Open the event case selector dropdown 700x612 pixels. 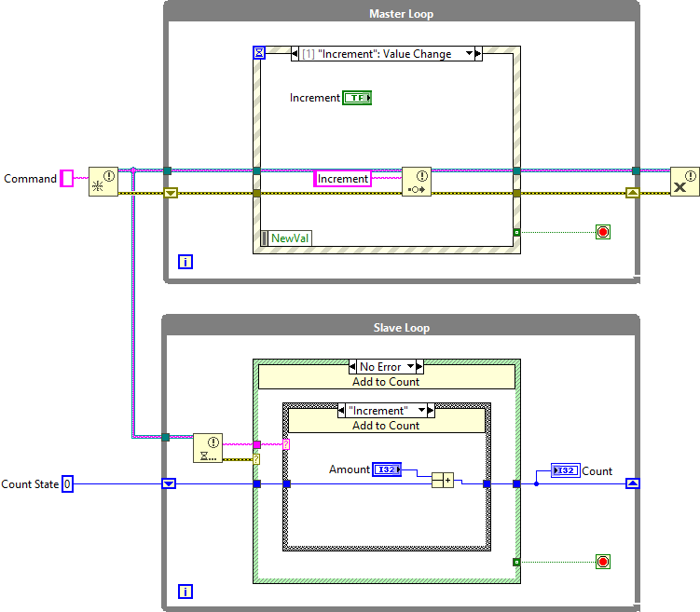(471, 54)
